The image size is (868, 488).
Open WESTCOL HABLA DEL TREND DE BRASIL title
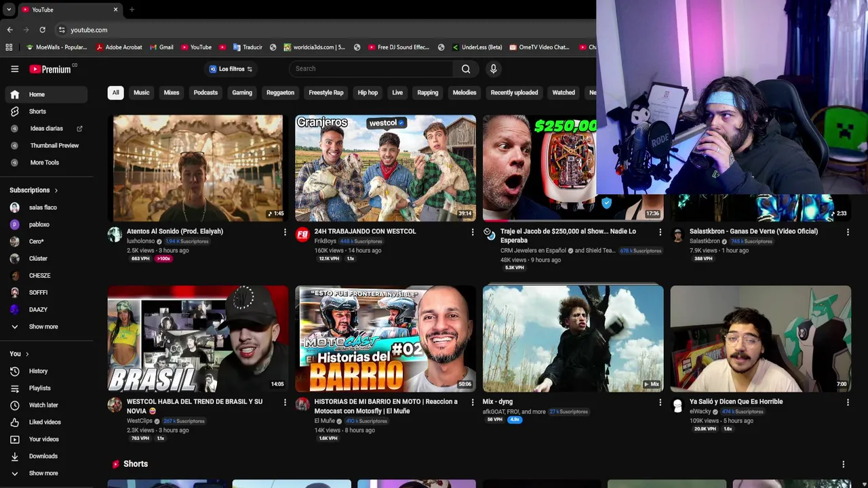pos(195,406)
